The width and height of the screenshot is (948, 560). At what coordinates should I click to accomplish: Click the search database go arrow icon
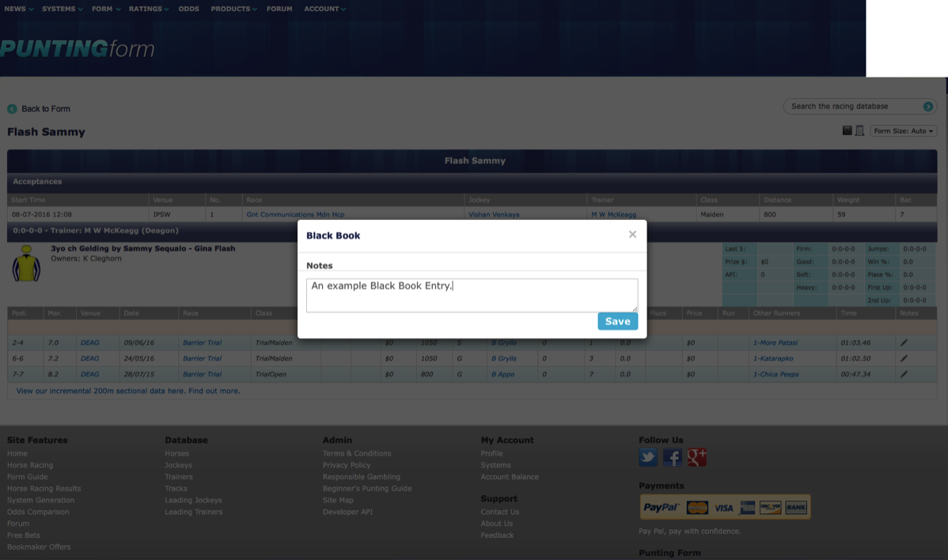click(x=928, y=107)
